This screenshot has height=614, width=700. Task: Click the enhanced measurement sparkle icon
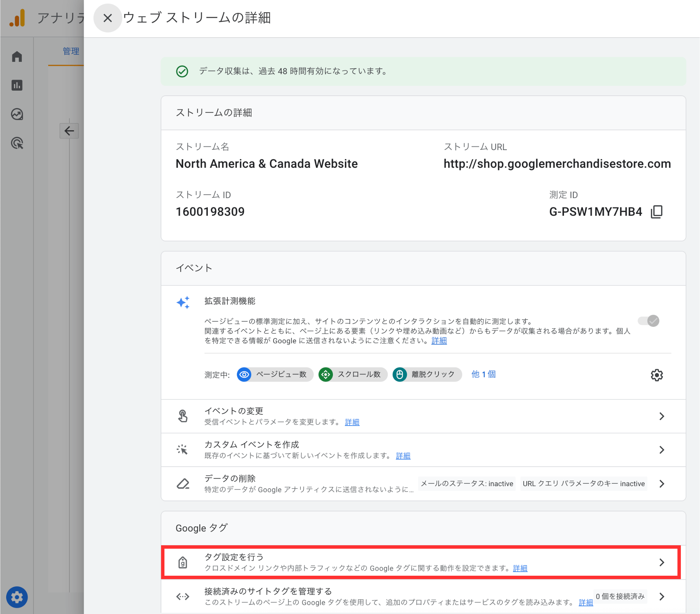[x=183, y=303]
